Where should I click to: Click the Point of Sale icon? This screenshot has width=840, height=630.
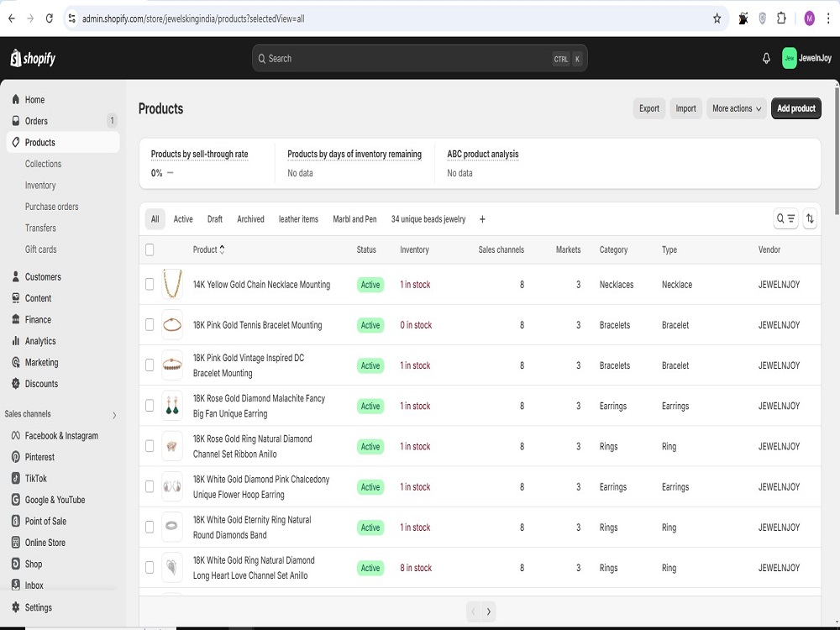(x=15, y=522)
